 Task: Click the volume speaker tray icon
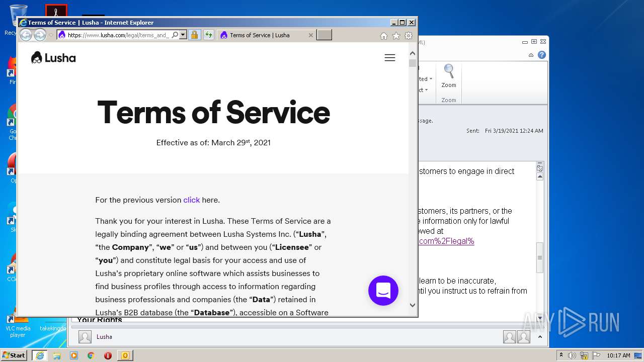572,355
